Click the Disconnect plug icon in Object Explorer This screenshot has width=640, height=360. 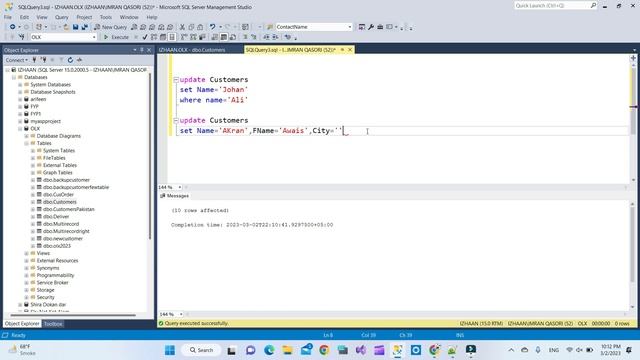(x=43, y=60)
